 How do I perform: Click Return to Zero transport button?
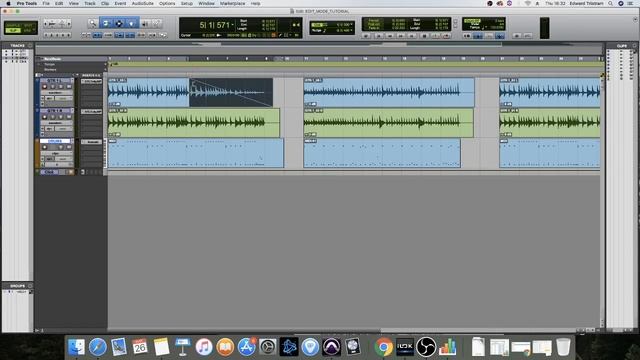click(379, 36)
